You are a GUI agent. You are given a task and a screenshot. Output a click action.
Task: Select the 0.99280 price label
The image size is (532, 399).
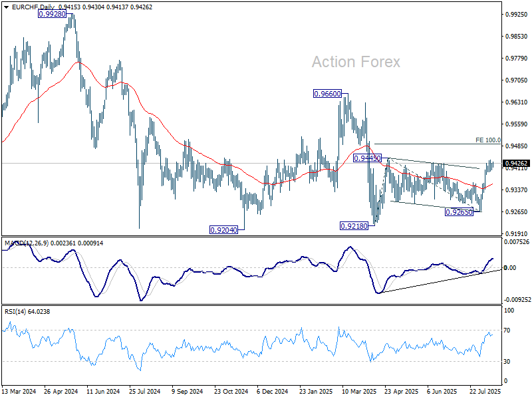coord(53,14)
